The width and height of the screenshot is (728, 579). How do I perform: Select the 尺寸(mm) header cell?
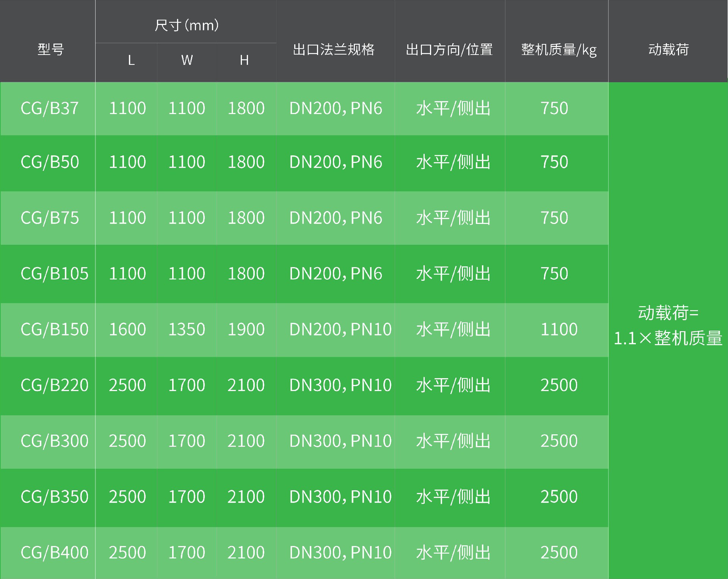coord(186,25)
